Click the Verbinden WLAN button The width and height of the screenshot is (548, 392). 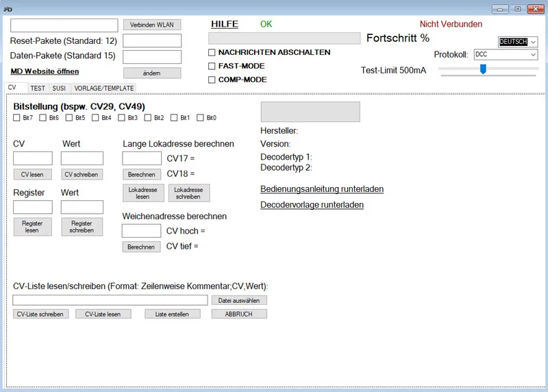[152, 25]
